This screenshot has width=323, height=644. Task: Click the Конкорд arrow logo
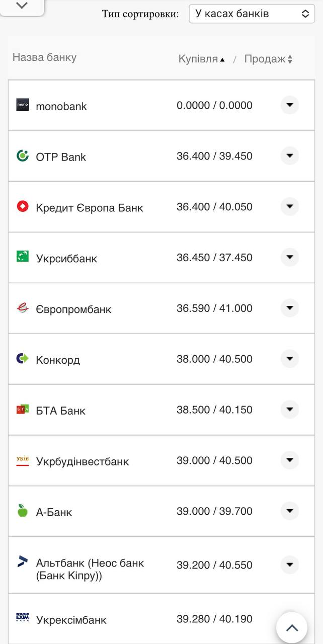coord(23,359)
